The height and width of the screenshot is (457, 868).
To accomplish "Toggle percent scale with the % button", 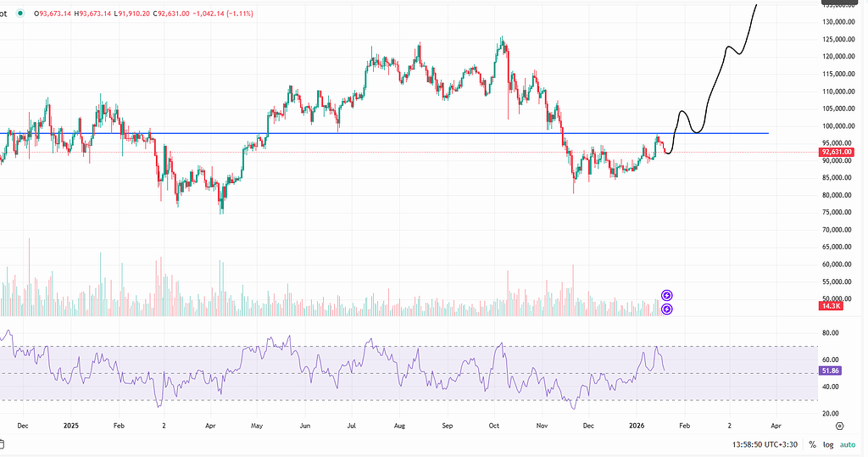I will (x=812, y=444).
